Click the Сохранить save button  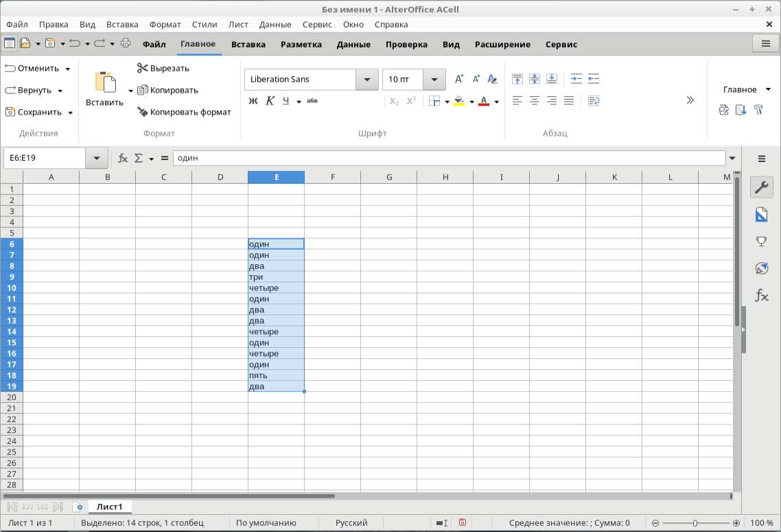(34, 112)
